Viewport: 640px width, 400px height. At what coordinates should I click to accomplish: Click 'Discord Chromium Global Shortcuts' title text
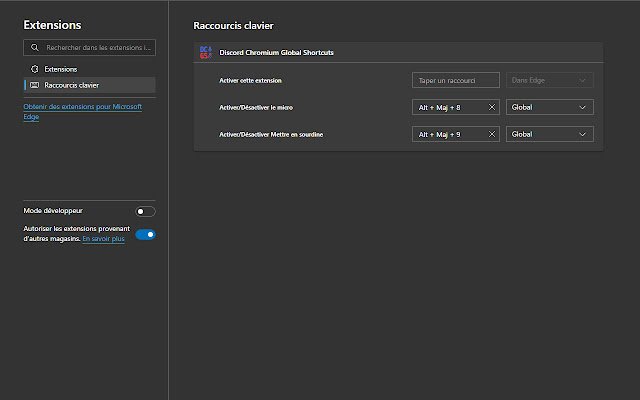276,52
